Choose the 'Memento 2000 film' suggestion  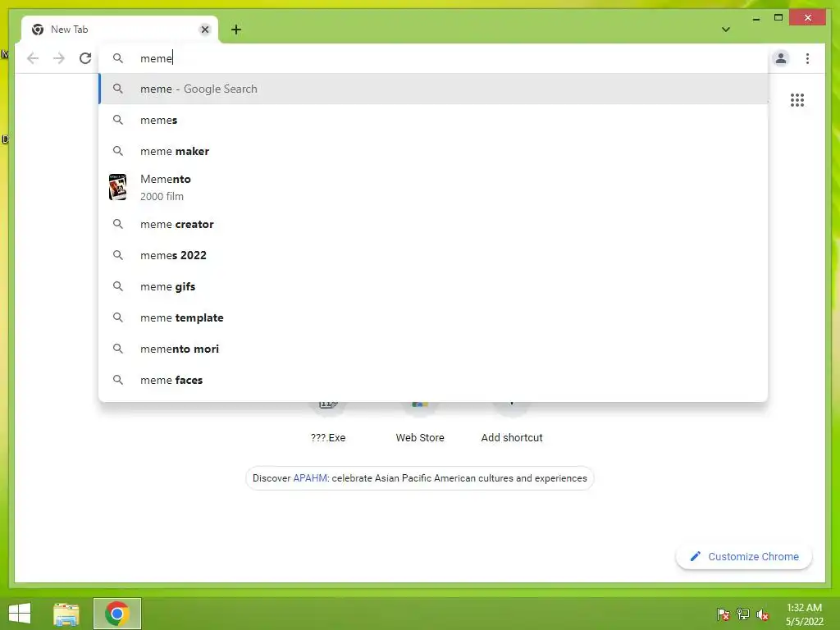(433, 188)
